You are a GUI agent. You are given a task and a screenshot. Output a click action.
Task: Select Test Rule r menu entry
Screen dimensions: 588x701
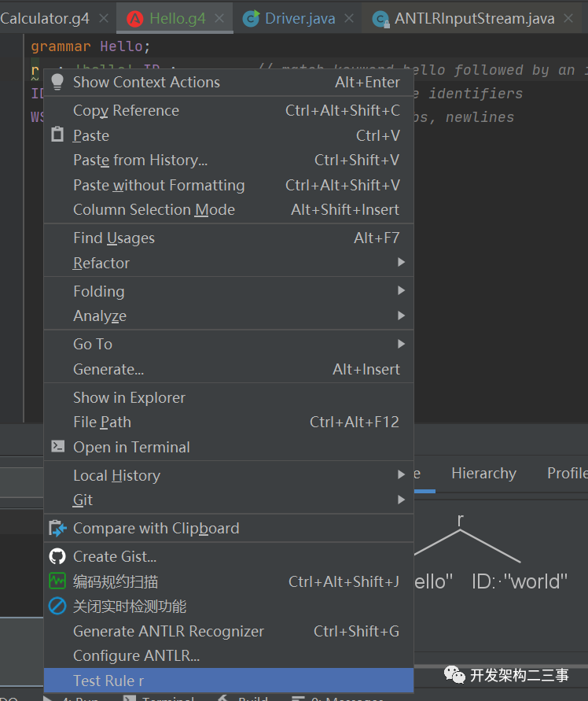tap(108, 681)
